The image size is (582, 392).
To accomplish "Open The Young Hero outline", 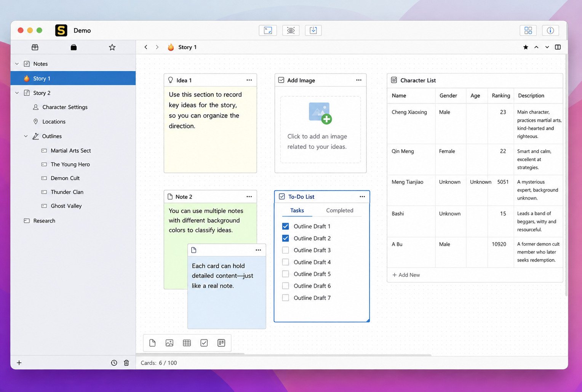I will (x=70, y=164).
